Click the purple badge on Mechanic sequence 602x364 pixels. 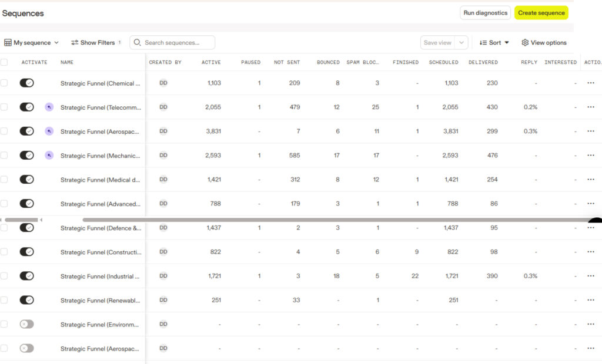pos(49,156)
